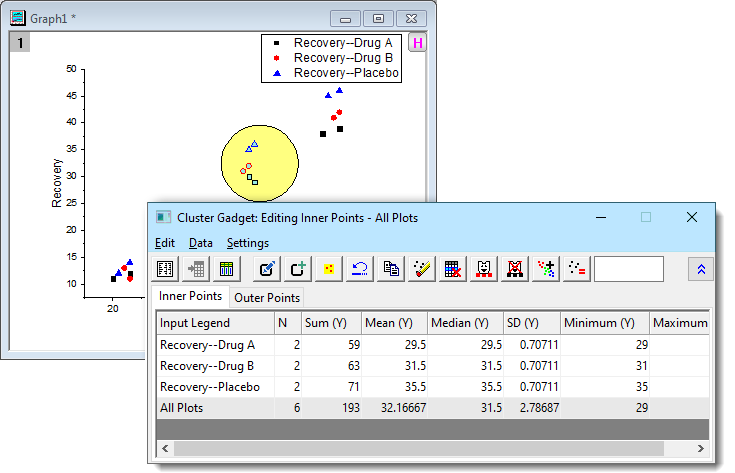Select the Inner Points tab
Screen dimensions: 735x473
click(190, 297)
